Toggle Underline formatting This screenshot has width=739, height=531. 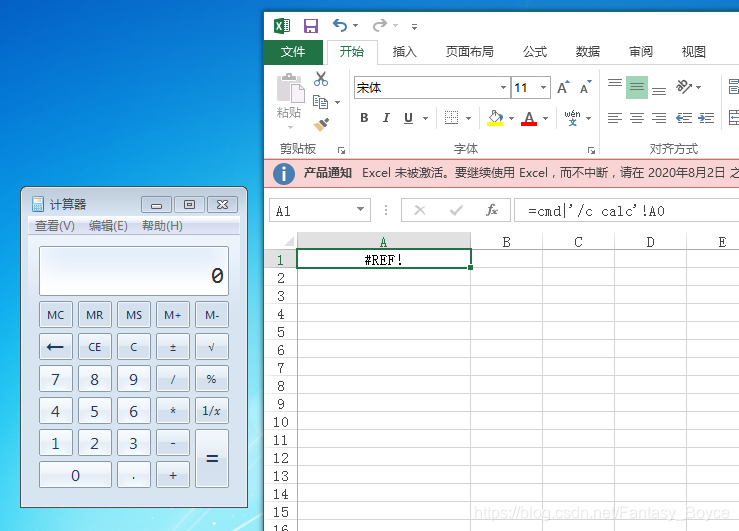click(x=408, y=118)
